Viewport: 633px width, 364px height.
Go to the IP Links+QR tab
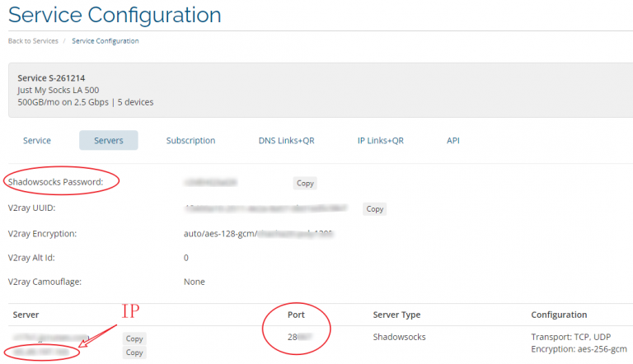[x=380, y=141]
